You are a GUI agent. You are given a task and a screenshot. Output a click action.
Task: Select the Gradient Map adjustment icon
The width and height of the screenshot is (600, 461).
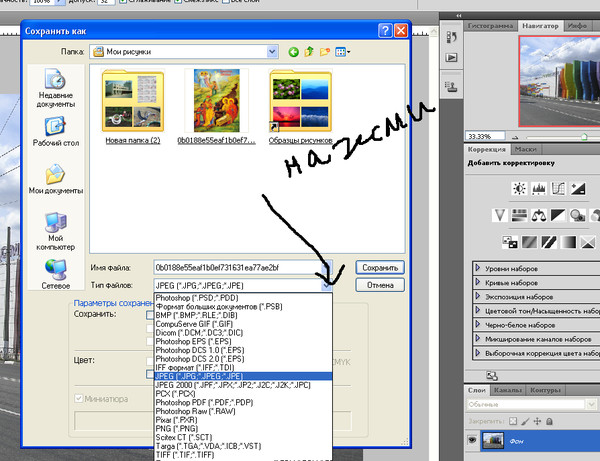click(568, 242)
